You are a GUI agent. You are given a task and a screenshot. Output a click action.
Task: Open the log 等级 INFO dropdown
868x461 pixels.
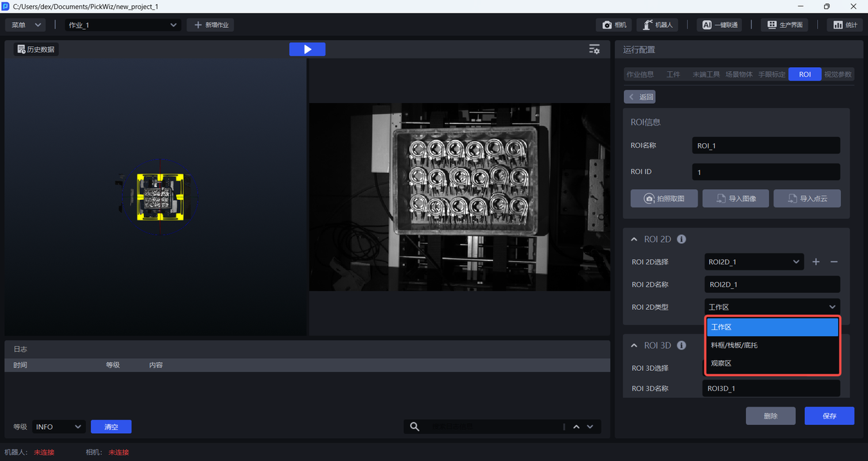[58, 426]
